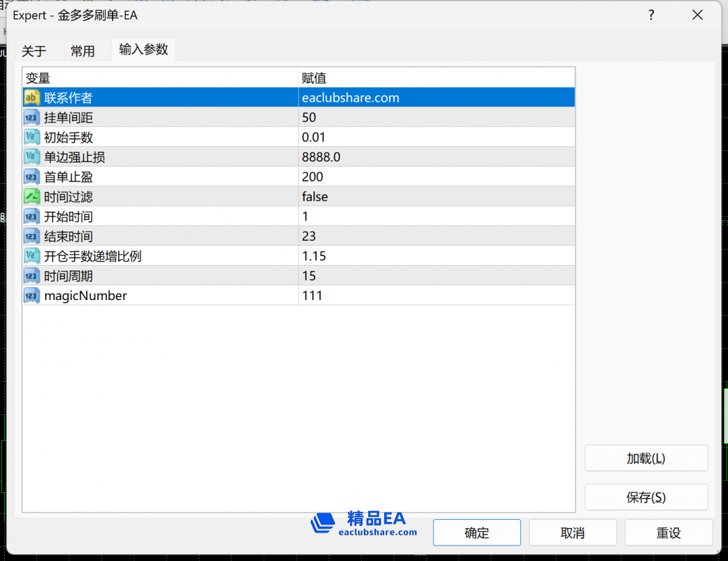Click the double-type icon beside 初始手数
The image size is (728, 561).
click(x=32, y=138)
